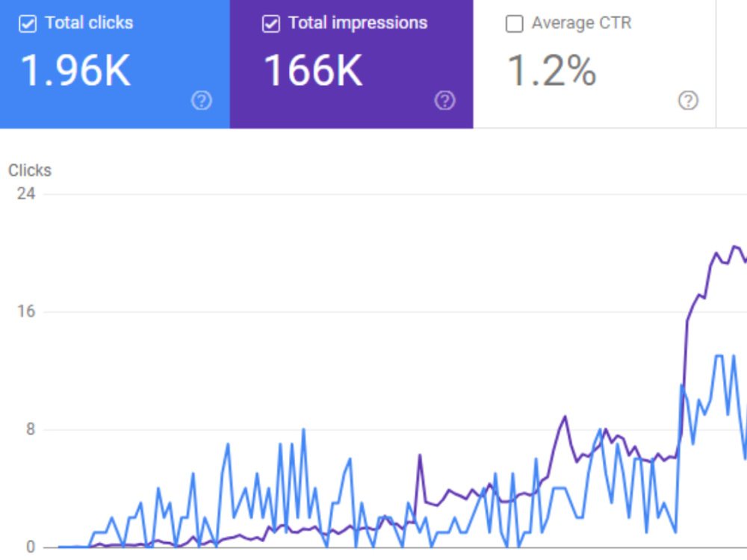Open help icon on Average CTR card
This screenshot has width=747, height=560.
[688, 101]
